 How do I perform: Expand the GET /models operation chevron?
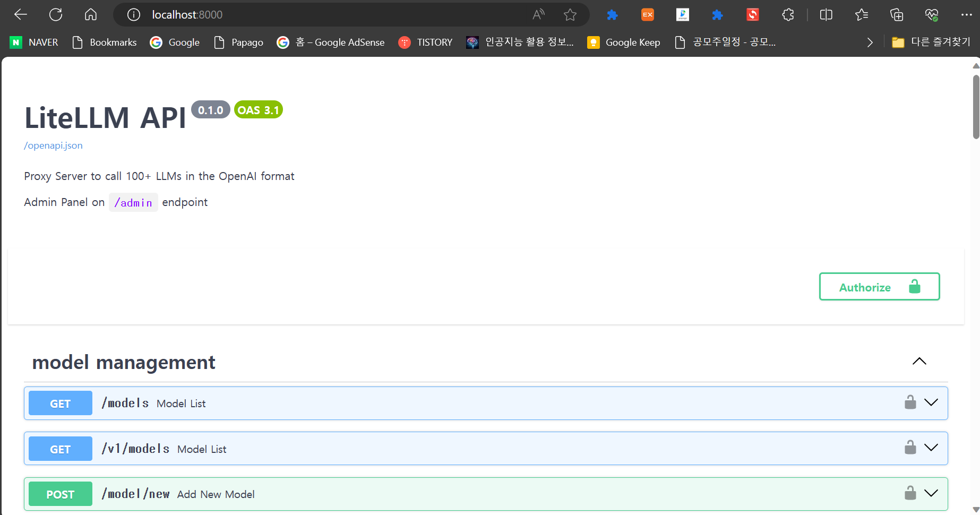(x=931, y=402)
